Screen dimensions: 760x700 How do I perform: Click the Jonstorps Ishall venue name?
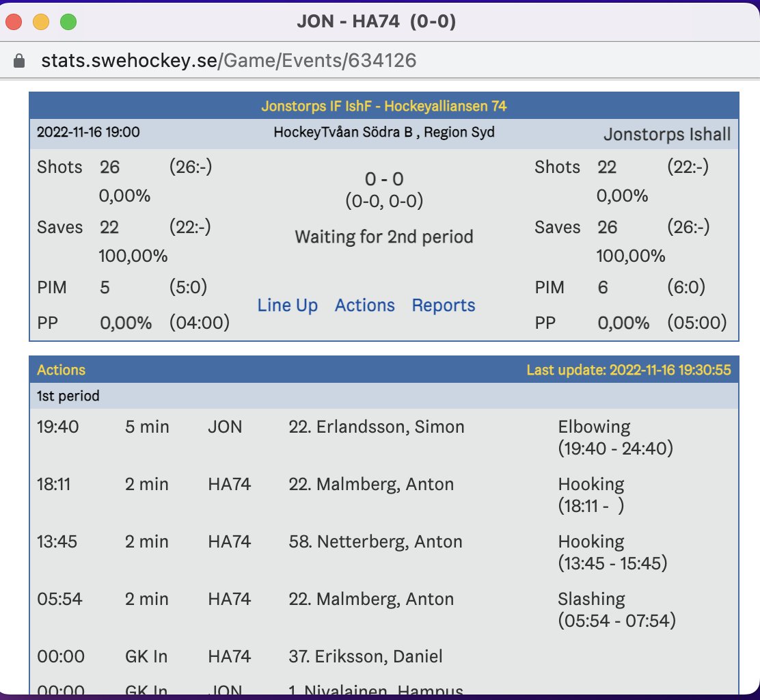coord(667,134)
